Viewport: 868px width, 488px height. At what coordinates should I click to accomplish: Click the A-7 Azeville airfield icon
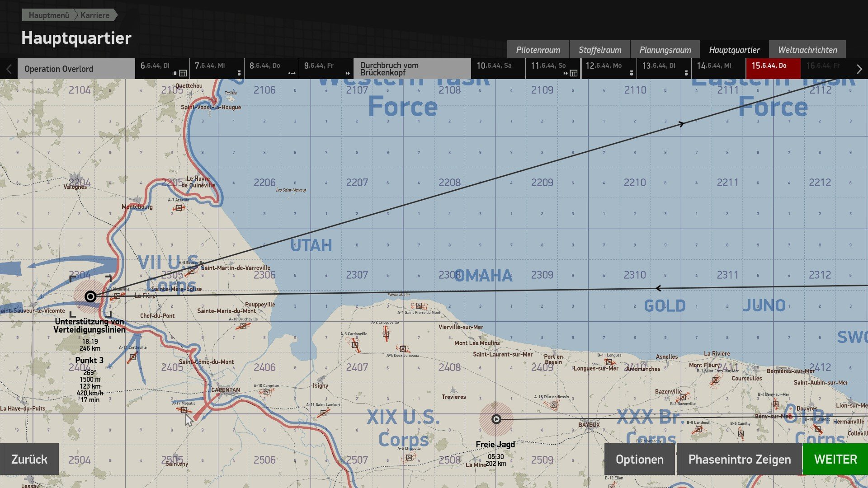tap(179, 208)
